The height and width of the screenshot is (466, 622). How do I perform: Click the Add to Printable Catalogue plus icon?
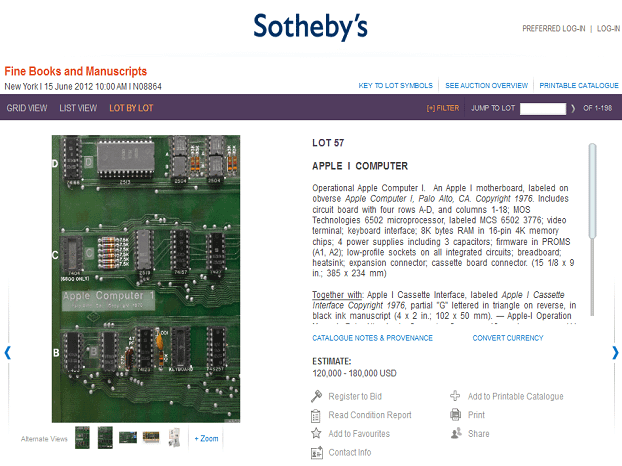[x=455, y=395]
